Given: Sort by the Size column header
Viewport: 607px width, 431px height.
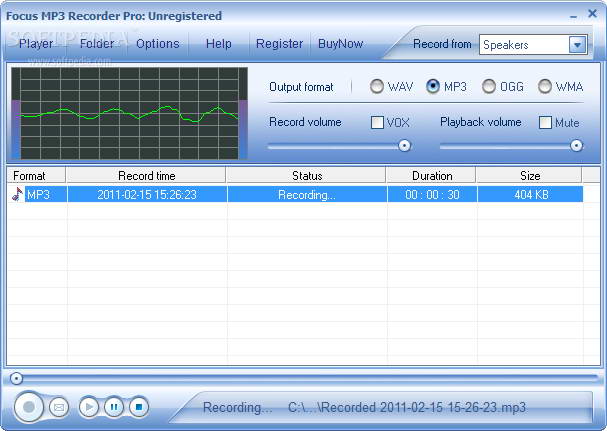Looking at the screenshot, I should point(530,175).
